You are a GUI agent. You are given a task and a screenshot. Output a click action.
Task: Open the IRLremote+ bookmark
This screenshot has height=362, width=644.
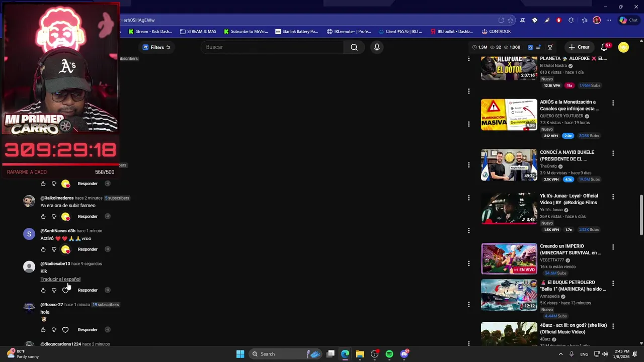tap(349, 31)
